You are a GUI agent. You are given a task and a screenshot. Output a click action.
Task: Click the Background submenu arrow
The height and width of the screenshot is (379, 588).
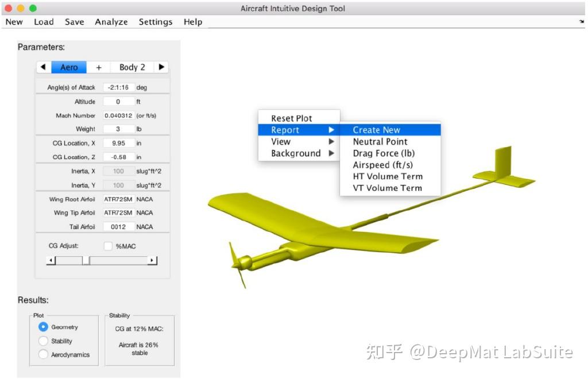click(x=332, y=153)
